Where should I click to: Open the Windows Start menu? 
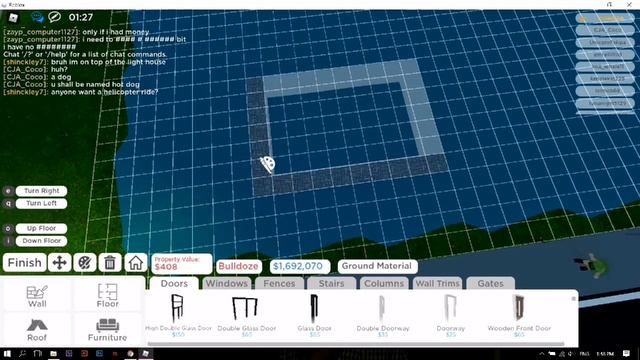(7, 353)
